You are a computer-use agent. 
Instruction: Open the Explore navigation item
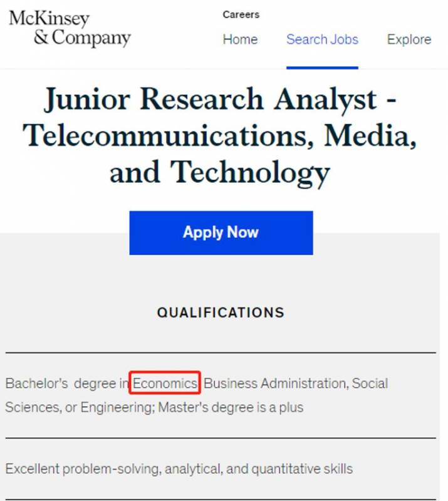(x=409, y=39)
